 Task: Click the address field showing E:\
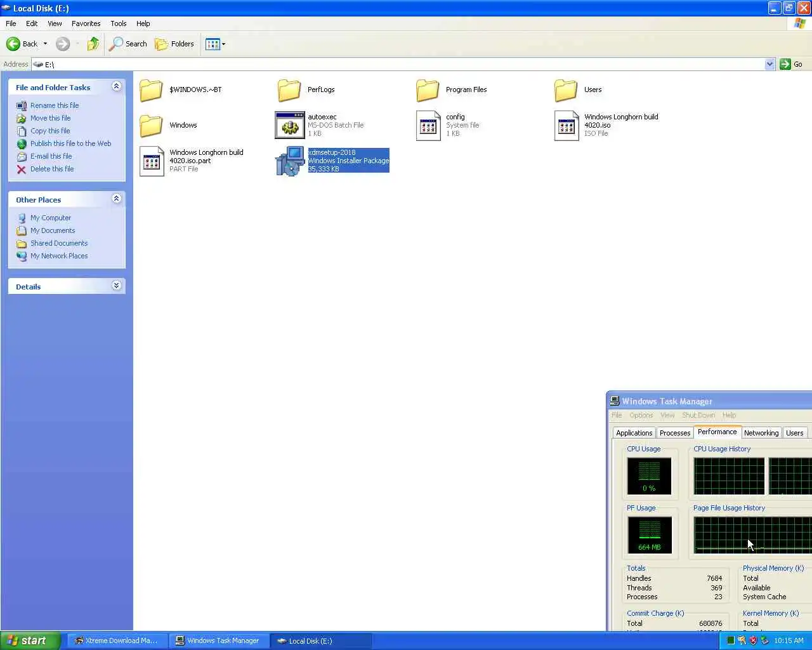tap(399, 64)
